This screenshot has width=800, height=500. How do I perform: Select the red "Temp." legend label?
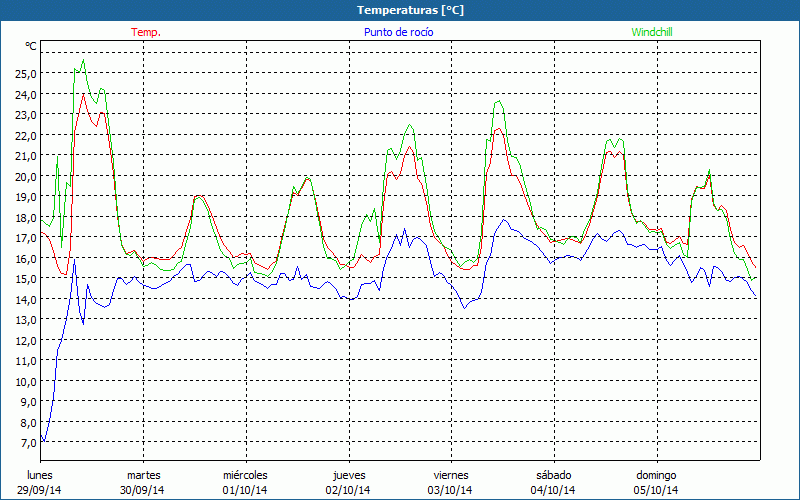point(146,32)
